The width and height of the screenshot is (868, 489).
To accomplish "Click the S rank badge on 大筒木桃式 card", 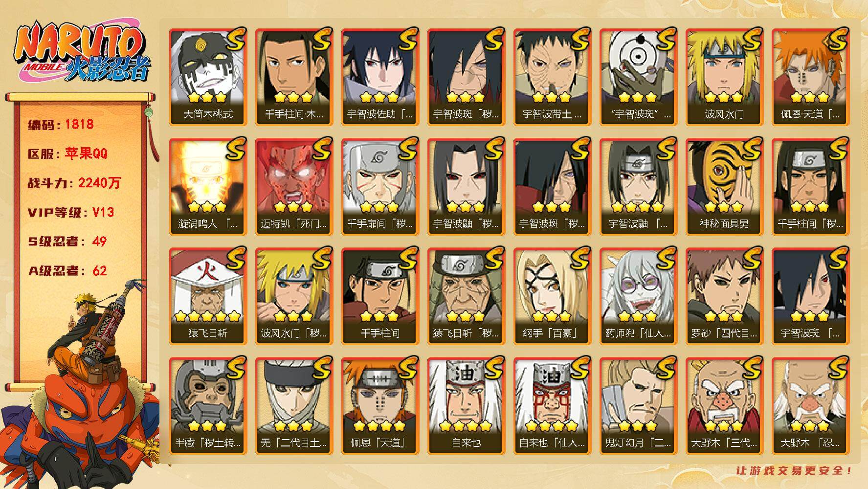I will [235, 40].
